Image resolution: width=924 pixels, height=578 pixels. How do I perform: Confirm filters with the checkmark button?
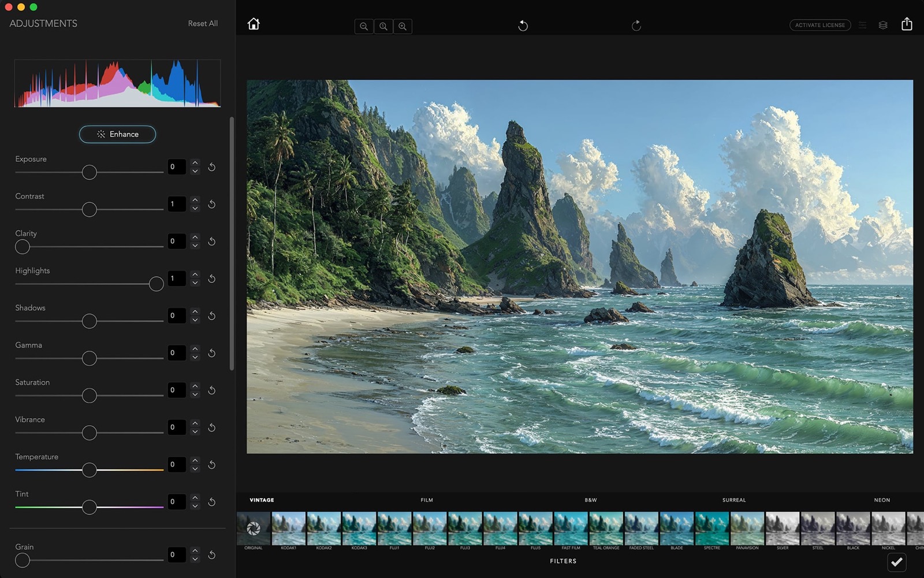[896, 562]
